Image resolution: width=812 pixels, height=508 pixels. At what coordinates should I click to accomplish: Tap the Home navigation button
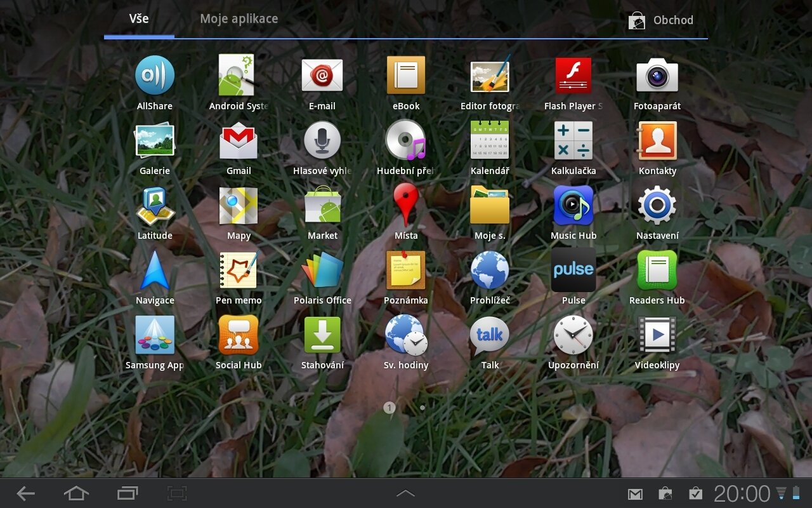point(76,493)
